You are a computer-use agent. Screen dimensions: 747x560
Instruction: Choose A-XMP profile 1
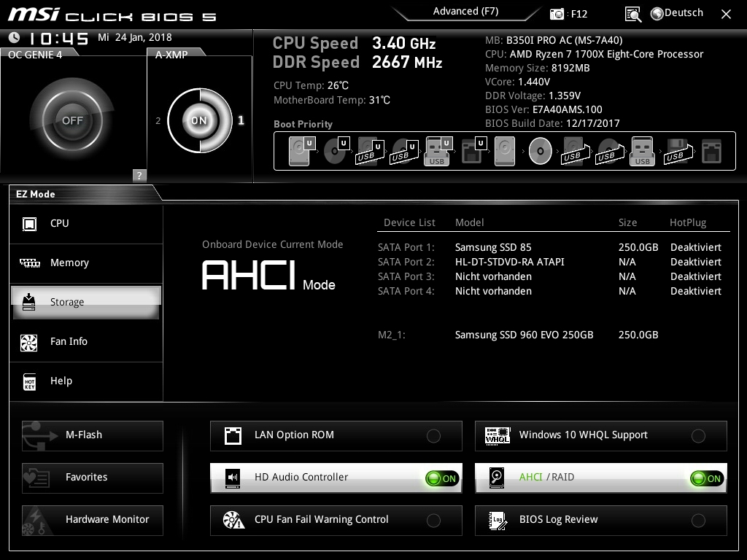[241, 120]
